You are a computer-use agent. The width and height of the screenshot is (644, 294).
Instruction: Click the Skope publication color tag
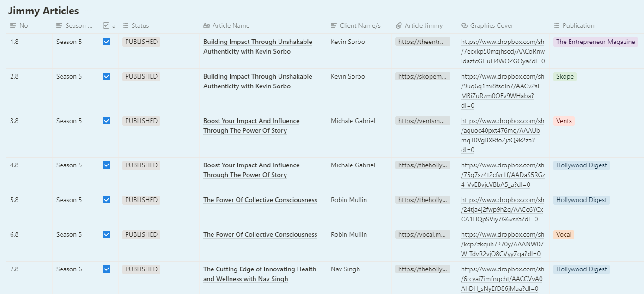click(565, 77)
